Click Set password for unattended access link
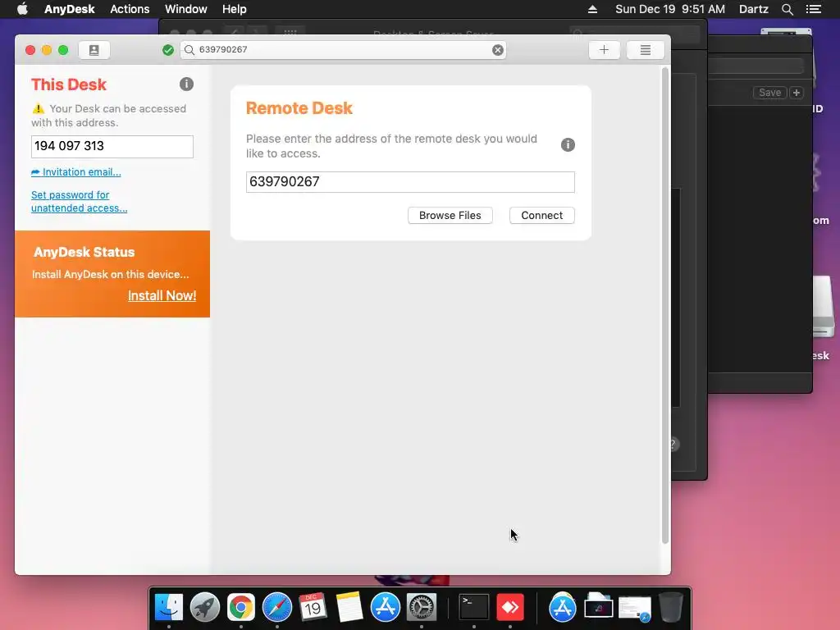 (79, 202)
